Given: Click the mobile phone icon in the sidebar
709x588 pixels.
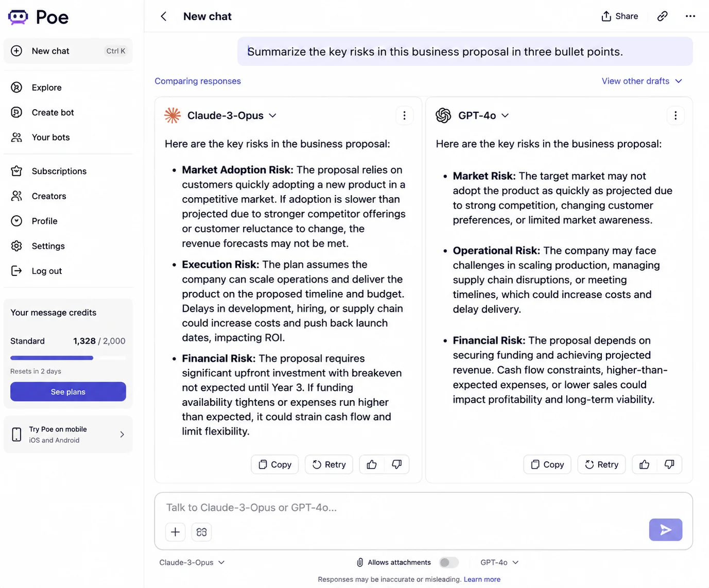Looking at the screenshot, I should (16, 435).
